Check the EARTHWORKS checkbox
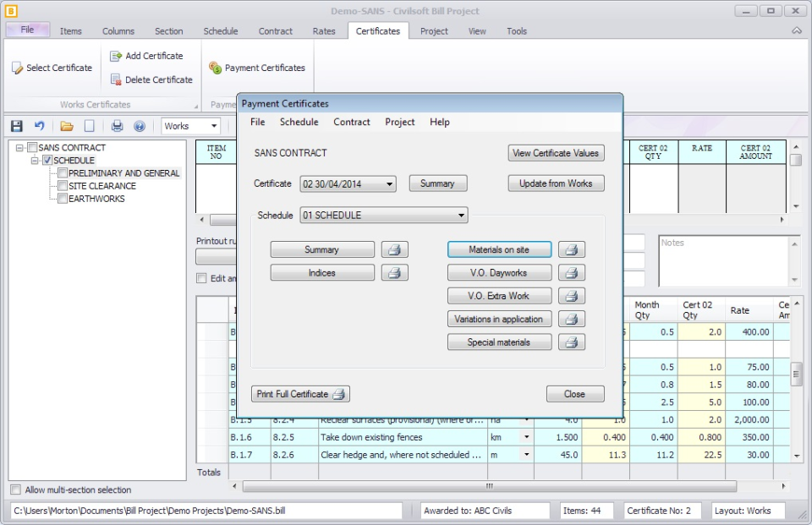 coord(61,198)
